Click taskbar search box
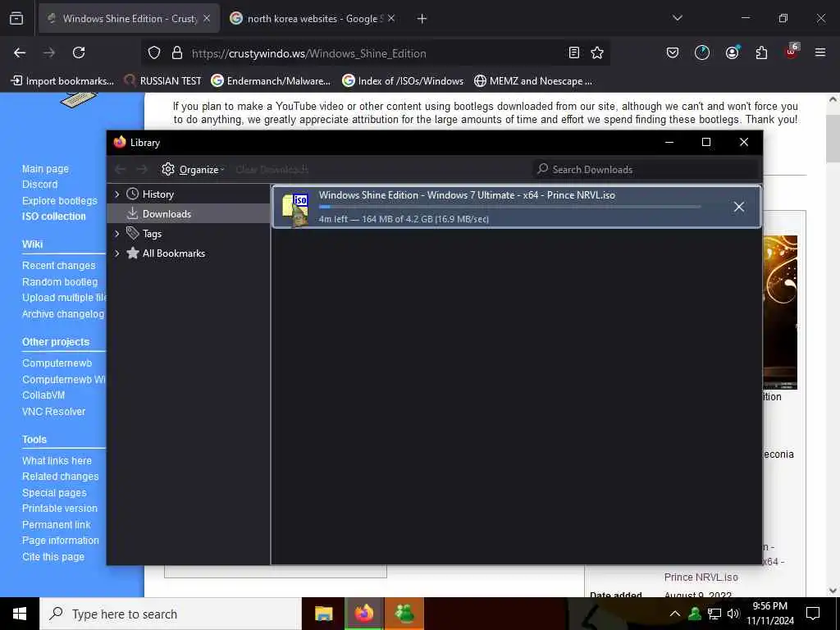This screenshot has height=630, width=840. click(x=171, y=614)
